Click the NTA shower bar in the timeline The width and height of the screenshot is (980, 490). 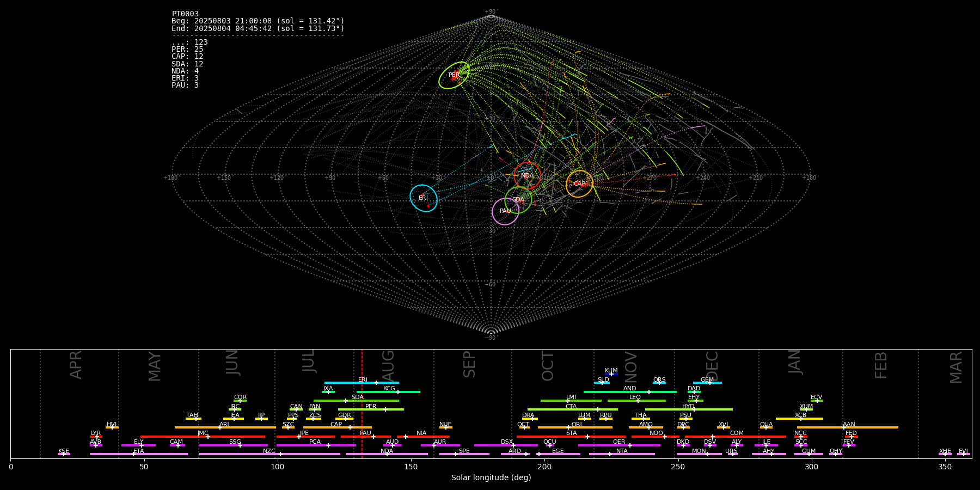pos(622,454)
